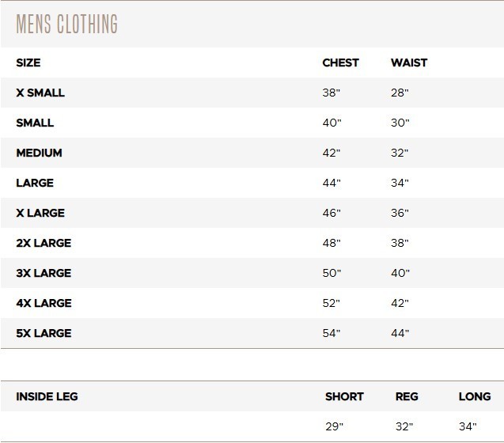Click the INSIDE LEG header label
Viewport: 504px width, 443px height.
coord(47,396)
